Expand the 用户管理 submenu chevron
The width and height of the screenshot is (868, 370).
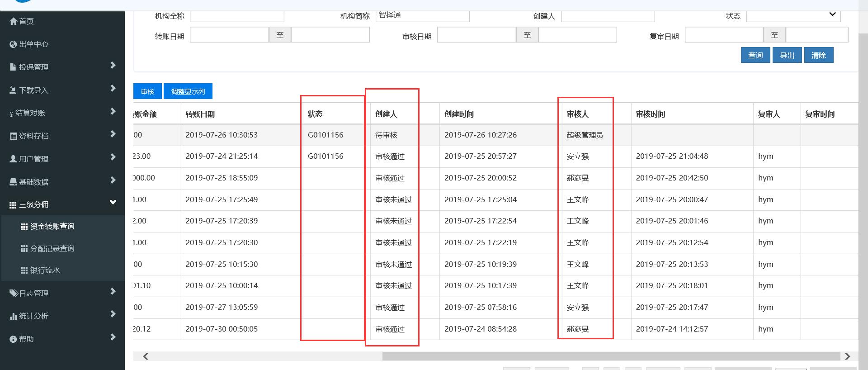[x=113, y=157]
